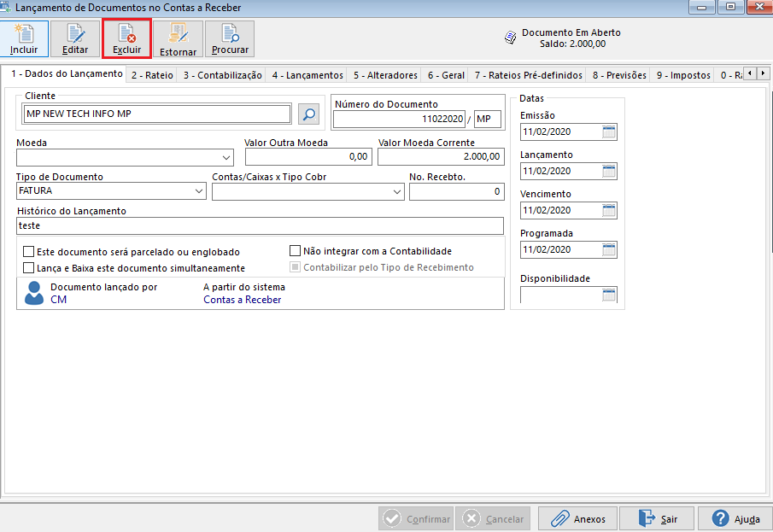
Task: Click the Contas a Receber link
Action: tap(242, 299)
